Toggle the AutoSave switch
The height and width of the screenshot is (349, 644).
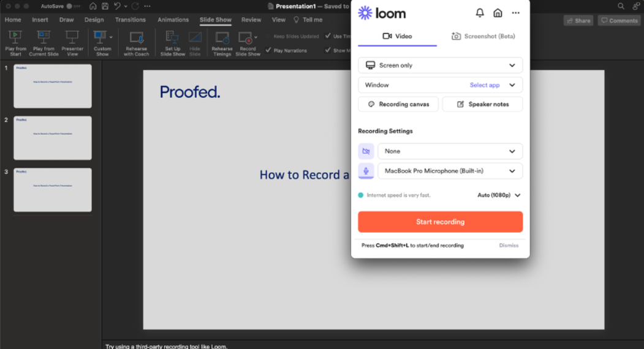[72, 6]
